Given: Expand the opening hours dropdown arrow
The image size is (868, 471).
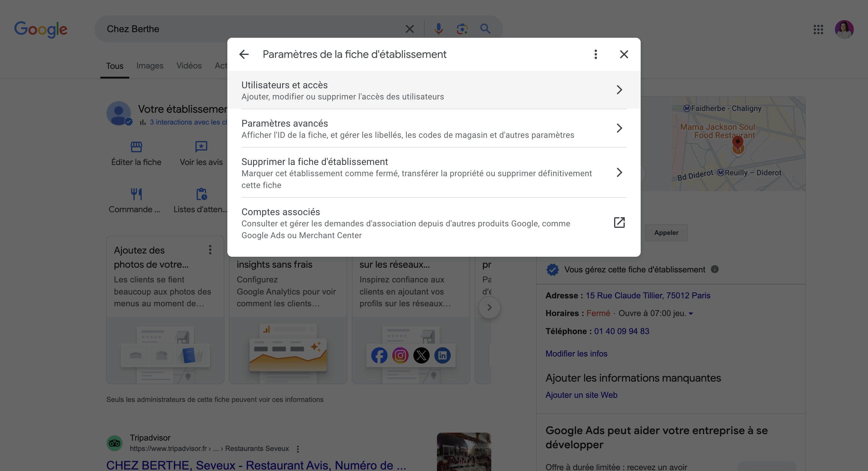Looking at the screenshot, I should click(691, 314).
